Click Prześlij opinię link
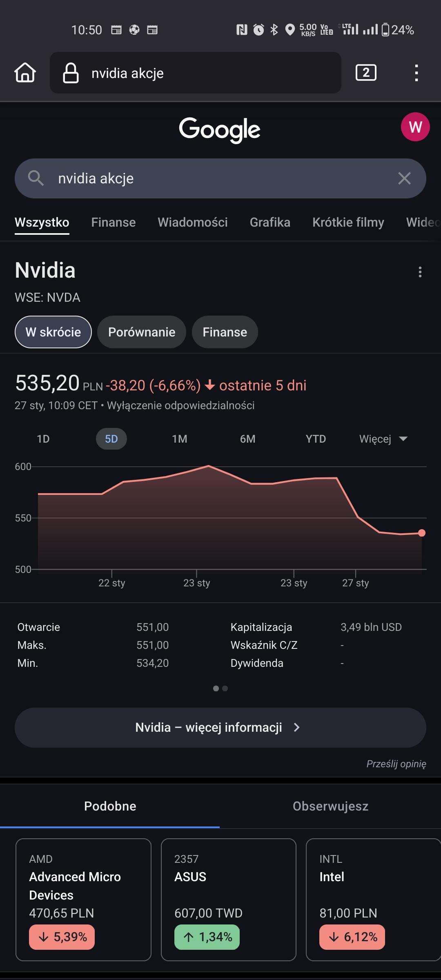 click(396, 764)
